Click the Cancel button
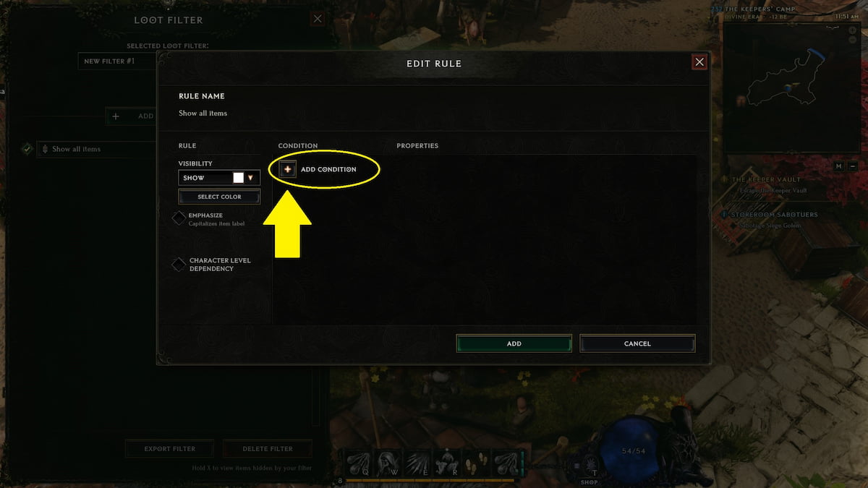Viewport: 868px width, 488px height. point(637,343)
